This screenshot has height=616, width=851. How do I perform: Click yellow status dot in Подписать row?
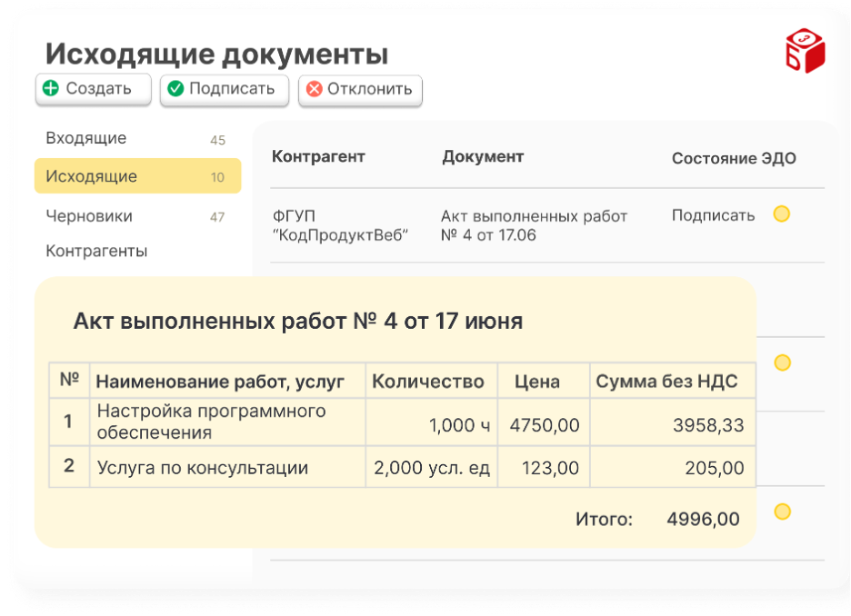pyautogui.click(x=781, y=214)
